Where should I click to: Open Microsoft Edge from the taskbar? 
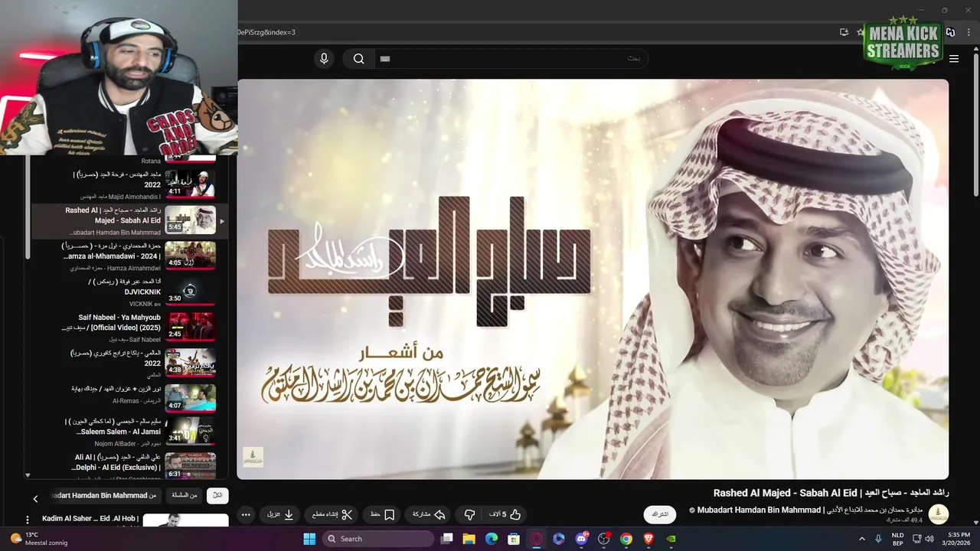pyautogui.click(x=492, y=539)
